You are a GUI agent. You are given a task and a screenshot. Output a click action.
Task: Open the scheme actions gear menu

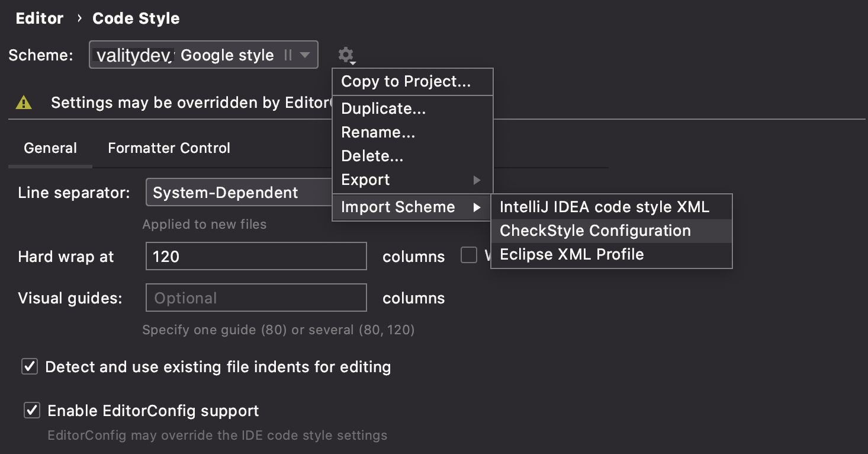tap(346, 56)
